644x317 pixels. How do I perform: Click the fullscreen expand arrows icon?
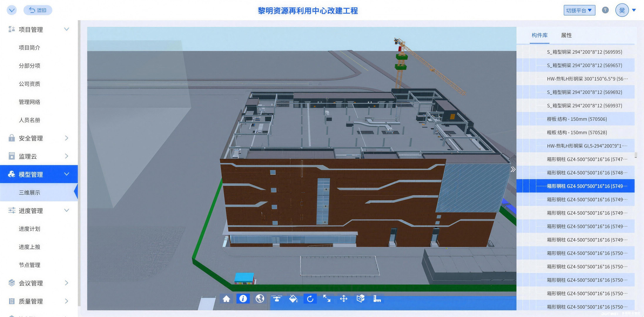(327, 299)
